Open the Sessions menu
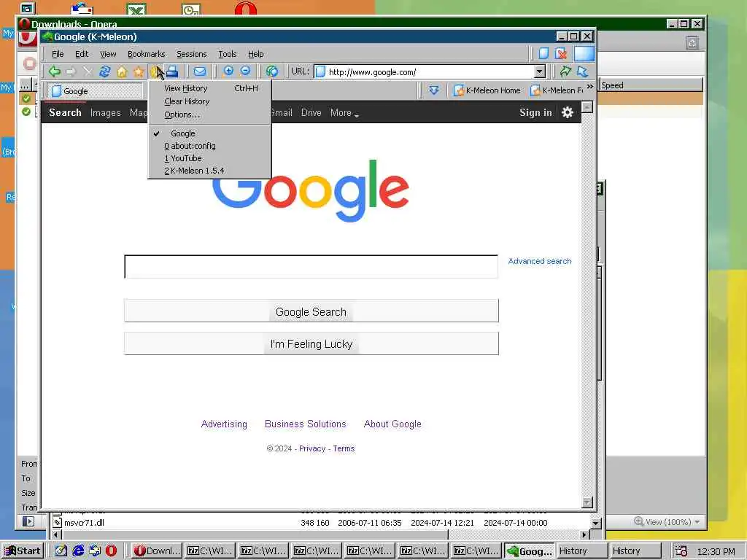The height and width of the screenshot is (560, 747). [192, 54]
